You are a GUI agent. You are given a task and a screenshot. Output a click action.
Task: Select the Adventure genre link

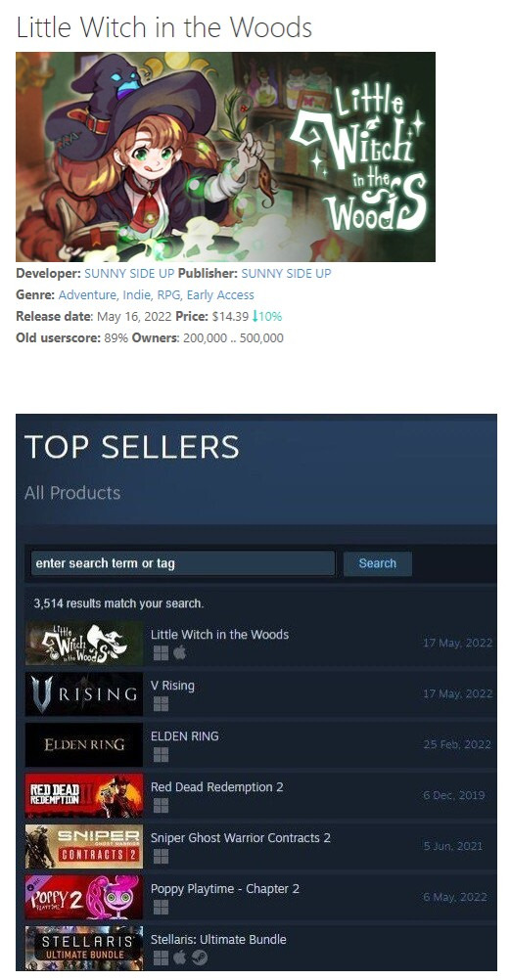pyautogui.click(x=86, y=295)
